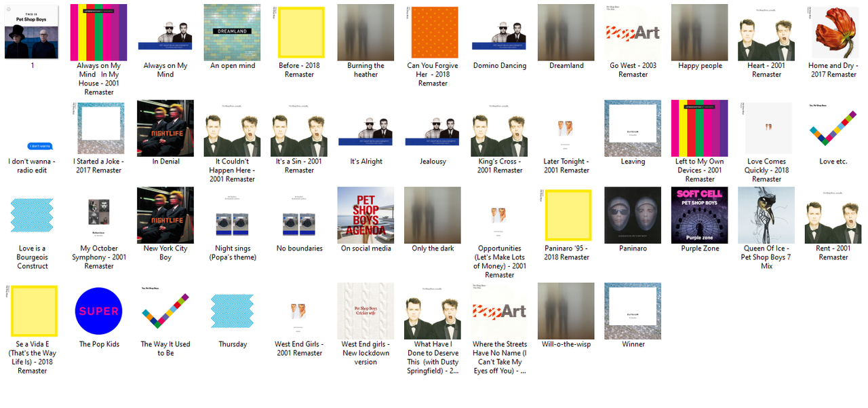Open "Love is a Bourgeois Construct" cover

click(33, 215)
